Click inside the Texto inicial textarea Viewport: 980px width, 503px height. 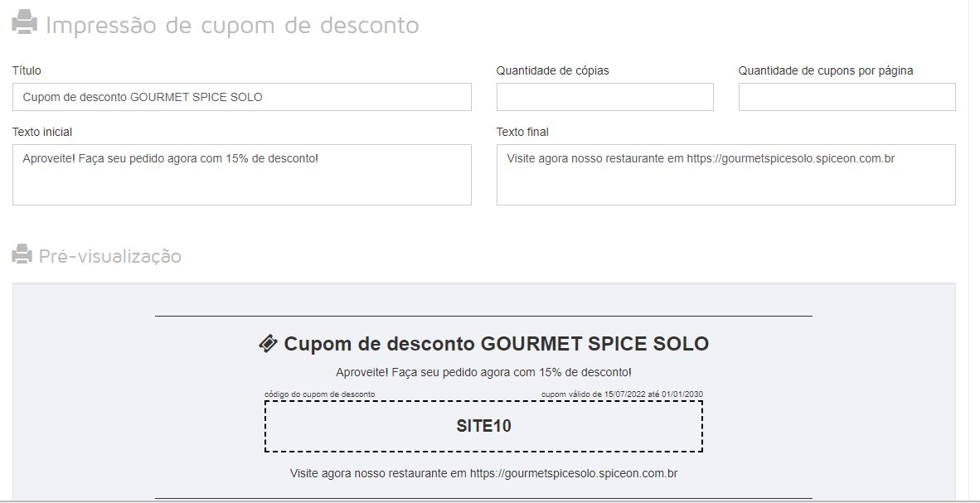[x=242, y=175]
